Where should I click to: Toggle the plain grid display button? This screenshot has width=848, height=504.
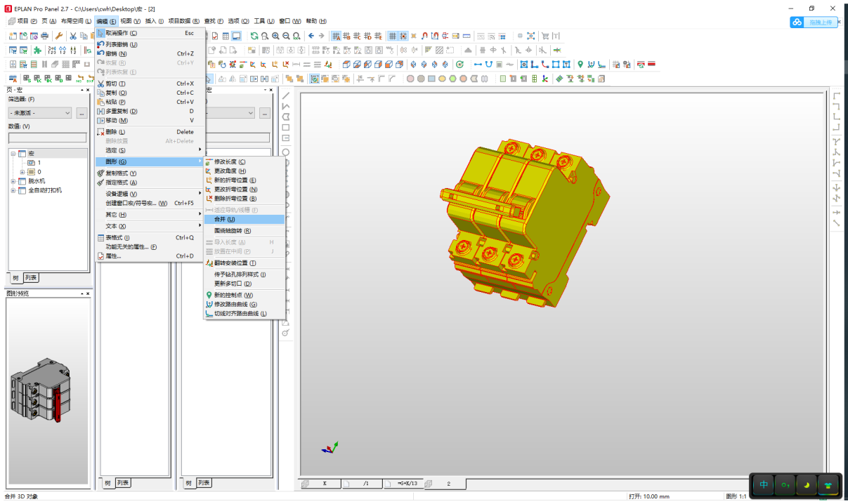click(393, 36)
